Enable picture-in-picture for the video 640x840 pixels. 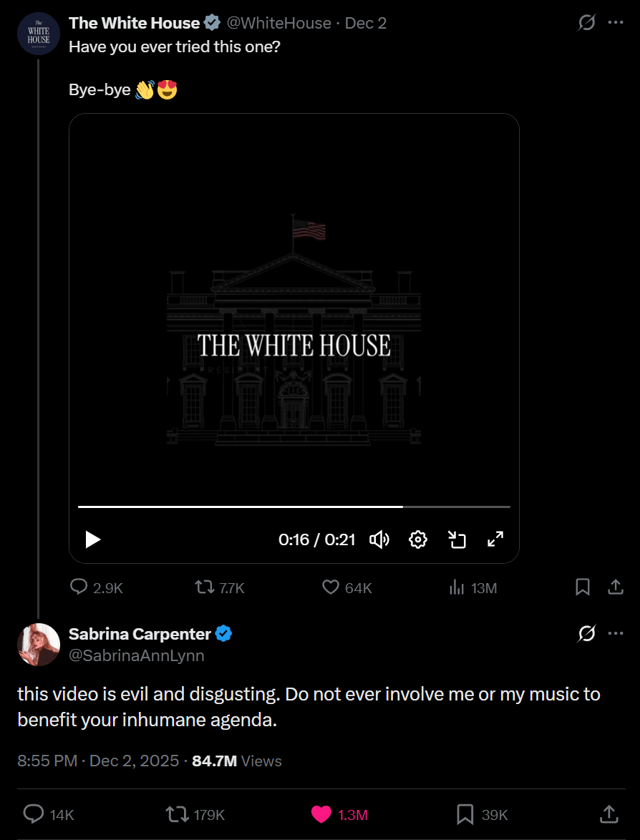(457, 539)
